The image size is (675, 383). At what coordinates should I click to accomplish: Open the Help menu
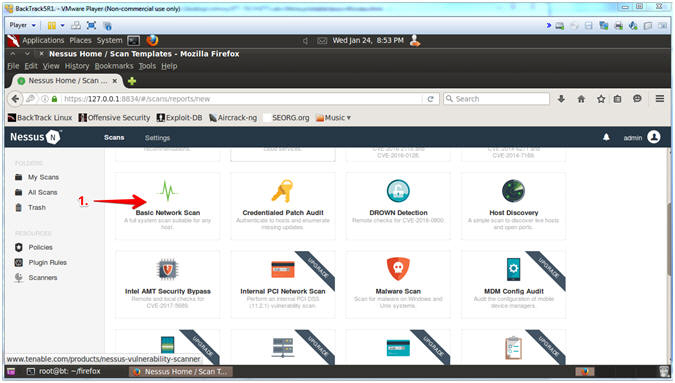pyautogui.click(x=169, y=66)
